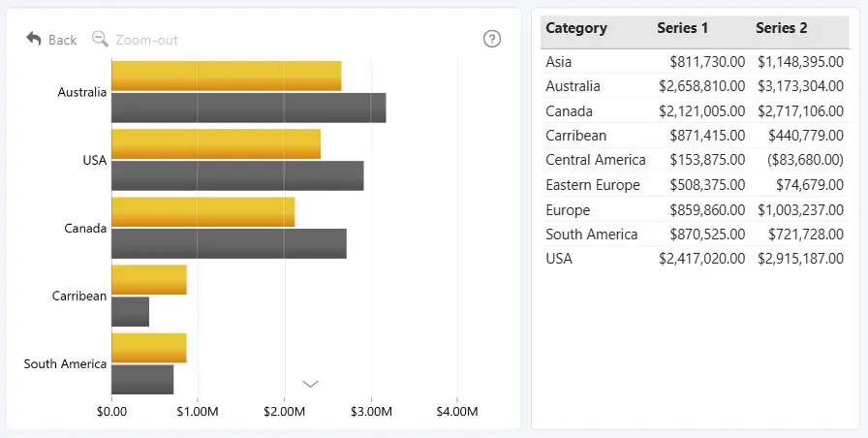Select the Asia table row

(695, 61)
